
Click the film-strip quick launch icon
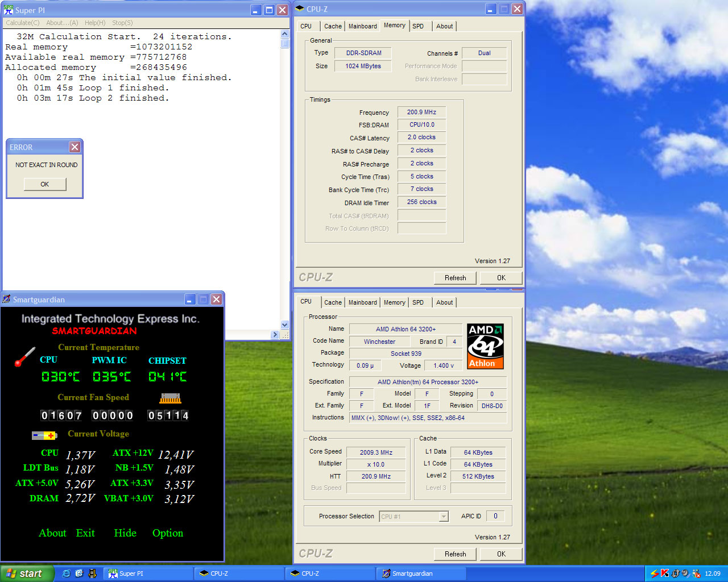click(x=92, y=573)
